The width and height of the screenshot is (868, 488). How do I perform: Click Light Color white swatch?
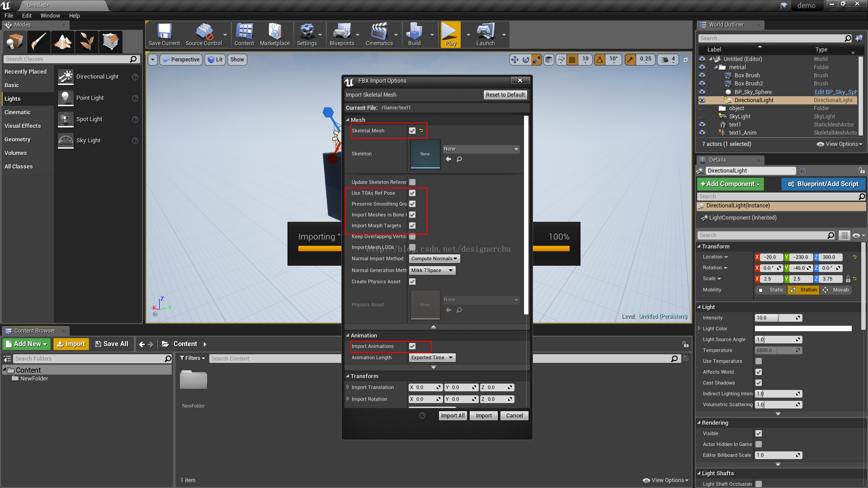click(803, 329)
